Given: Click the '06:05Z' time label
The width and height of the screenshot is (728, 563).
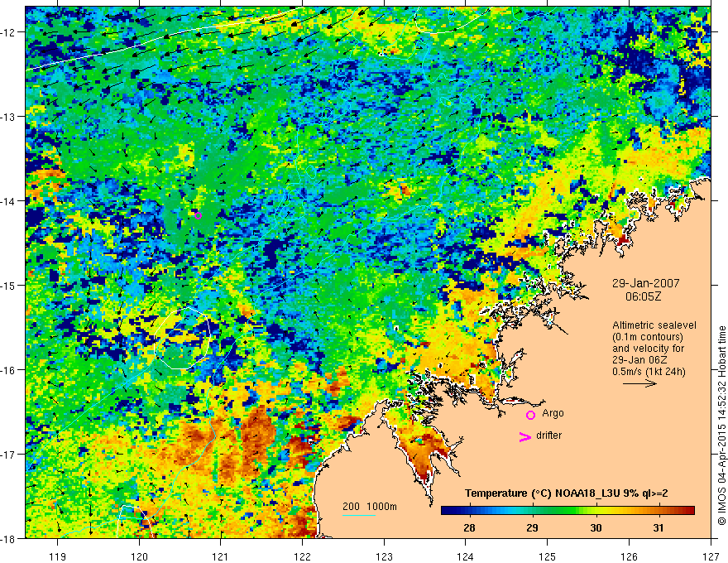Looking at the screenshot, I should tap(643, 296).
